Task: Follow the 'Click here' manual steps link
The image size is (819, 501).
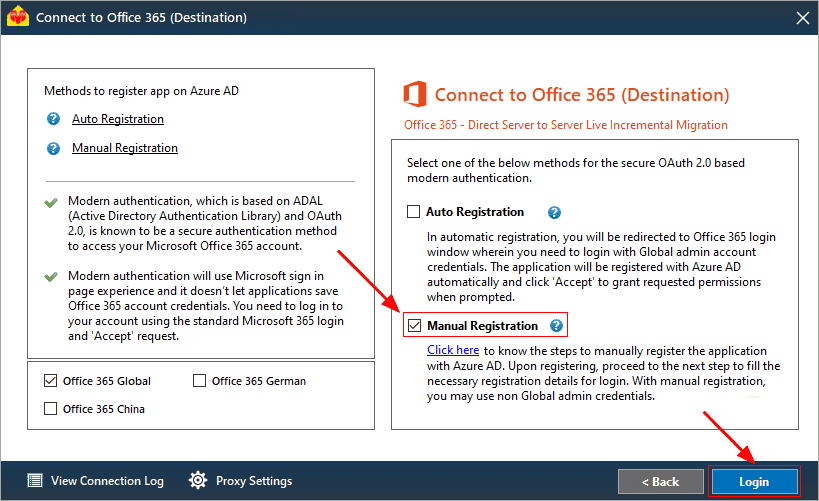Action: (453, 350)
